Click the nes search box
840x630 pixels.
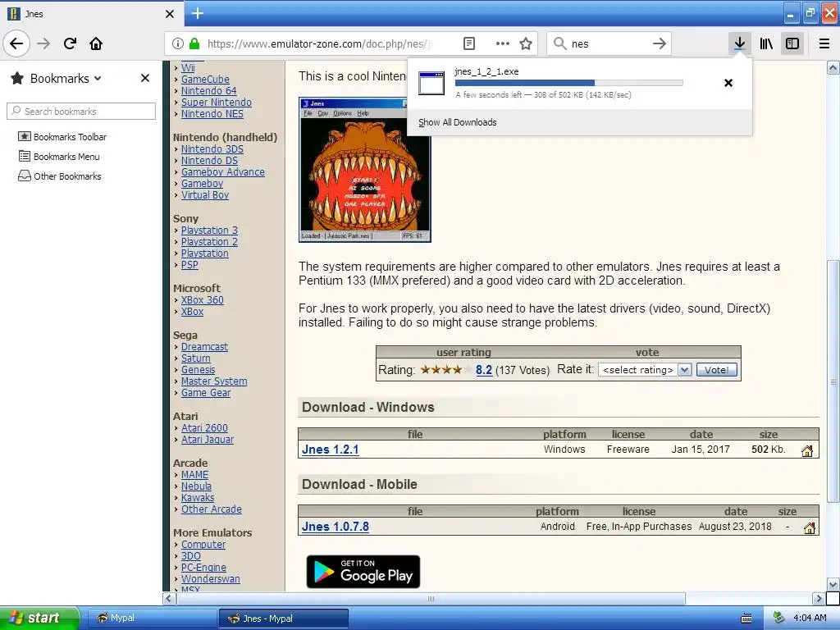pos(608,43)
